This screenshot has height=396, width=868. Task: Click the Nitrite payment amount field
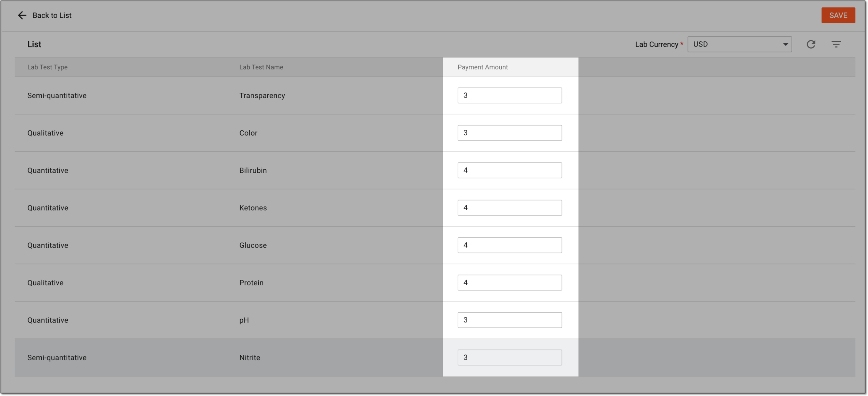510,358
